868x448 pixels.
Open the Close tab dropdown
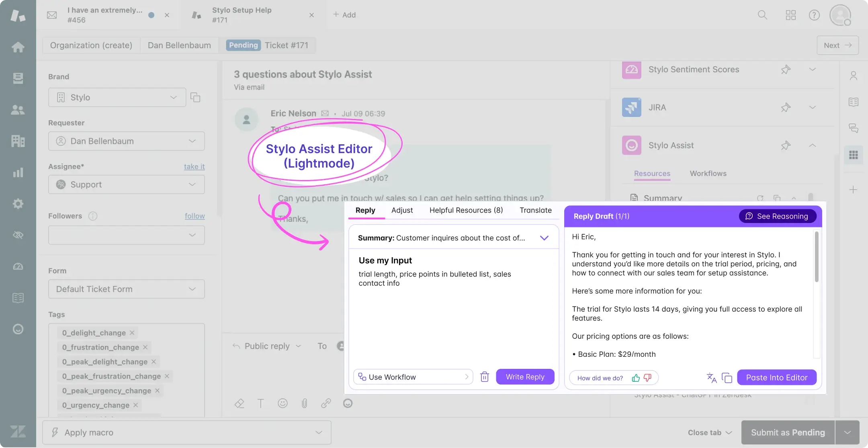pyautogui.click(x=710, y=433)
